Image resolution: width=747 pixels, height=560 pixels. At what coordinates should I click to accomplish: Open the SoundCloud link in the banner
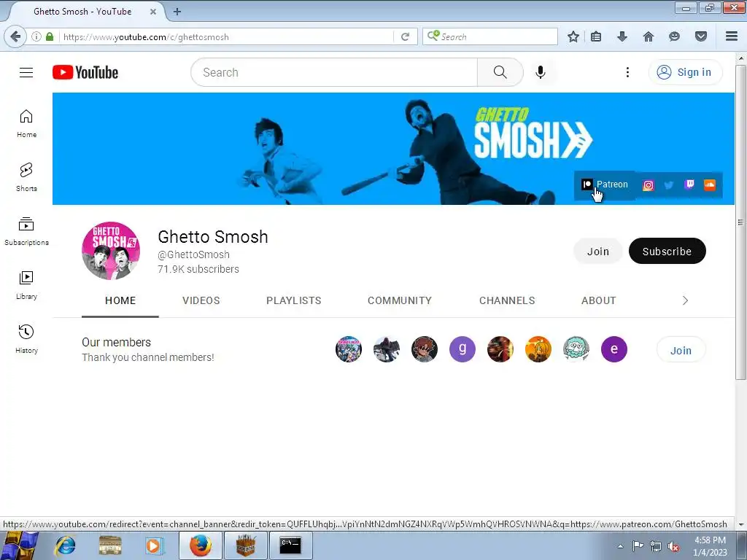click(709, 184)
